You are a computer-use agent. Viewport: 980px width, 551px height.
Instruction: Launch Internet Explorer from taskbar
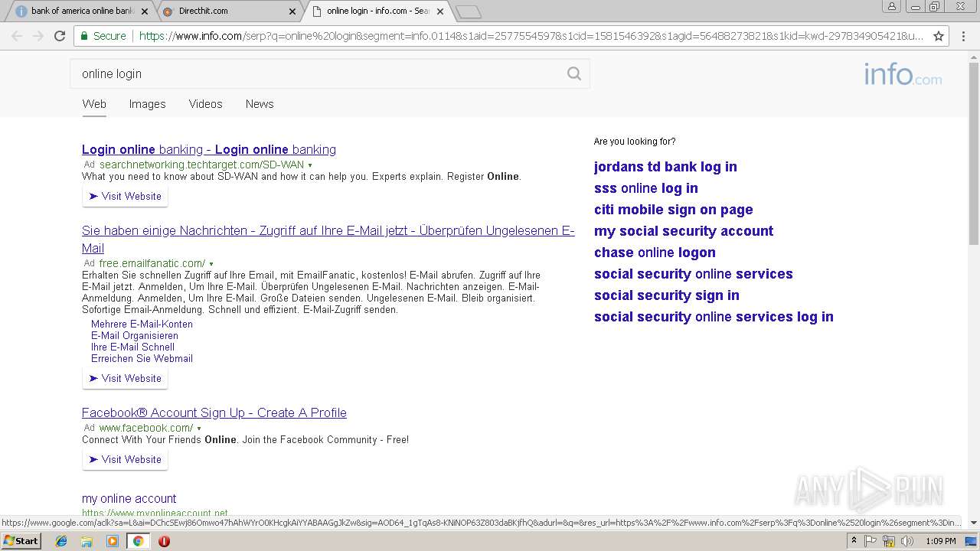61,541
